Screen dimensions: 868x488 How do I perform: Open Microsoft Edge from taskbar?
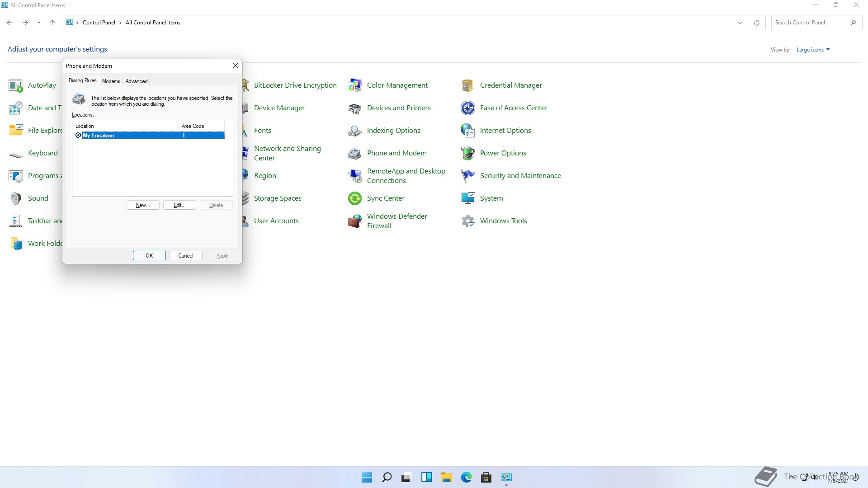(466, 477)
